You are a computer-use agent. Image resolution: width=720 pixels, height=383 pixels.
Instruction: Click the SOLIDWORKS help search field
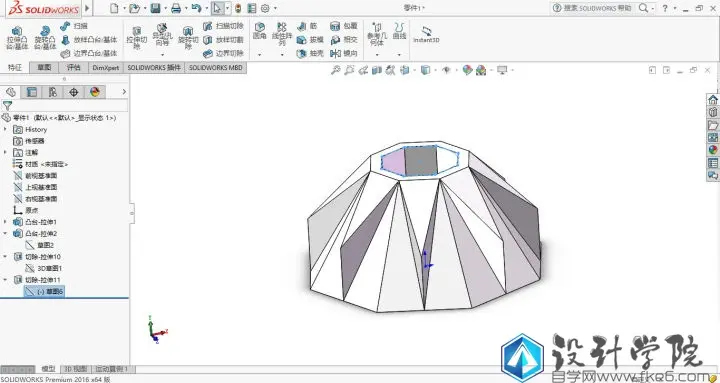click(x=593, y=8)
